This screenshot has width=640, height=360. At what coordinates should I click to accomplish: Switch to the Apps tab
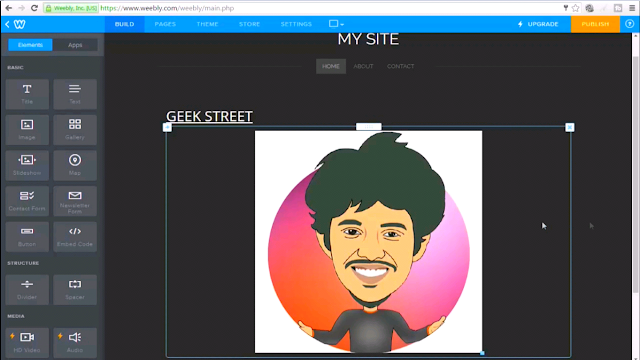point(75,45)
